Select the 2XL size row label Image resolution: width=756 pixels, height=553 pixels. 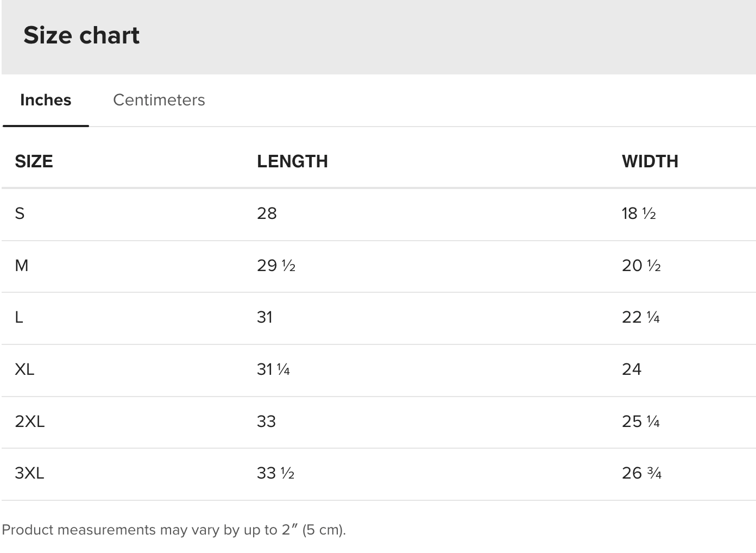30,422
